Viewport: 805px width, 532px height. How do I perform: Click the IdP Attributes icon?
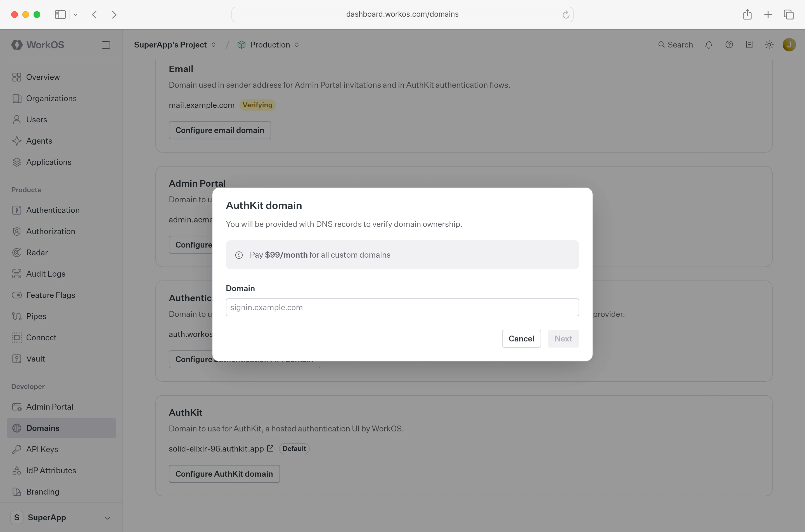[x=16, y=470]
